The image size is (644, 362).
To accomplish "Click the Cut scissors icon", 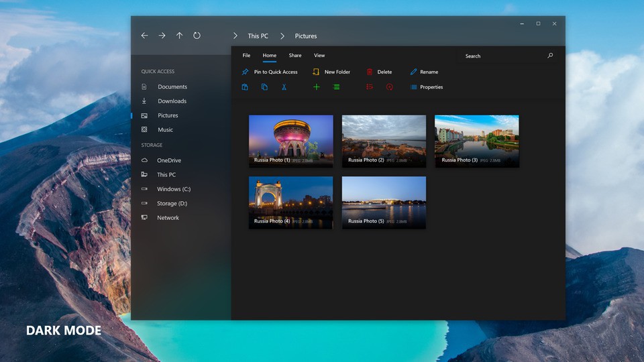I will click(x=284, y=87).
